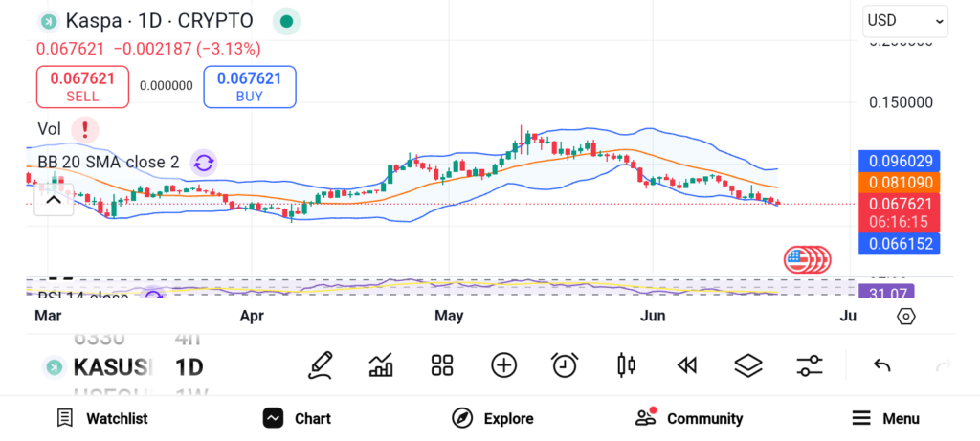Open chart settings sliders icon
The height and width of the screenshot is (441, 980).
[x=810, y=365]
